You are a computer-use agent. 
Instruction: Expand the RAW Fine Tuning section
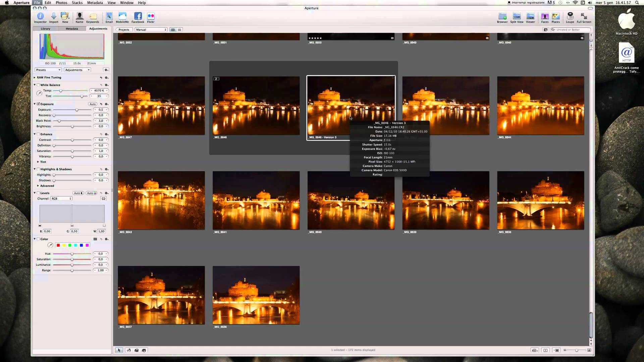pos(35,77)
